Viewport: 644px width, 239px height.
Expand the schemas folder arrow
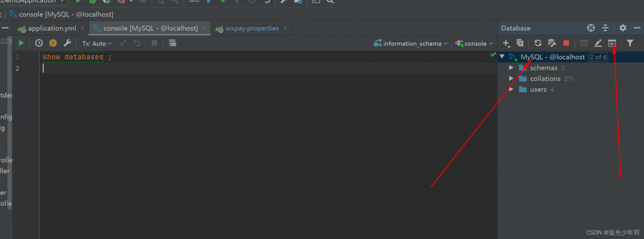[x=511, y=68]
